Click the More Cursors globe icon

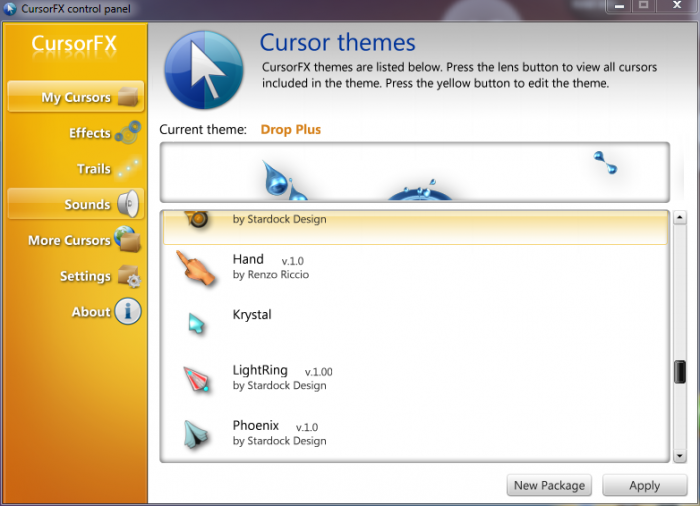click(128, 239)
